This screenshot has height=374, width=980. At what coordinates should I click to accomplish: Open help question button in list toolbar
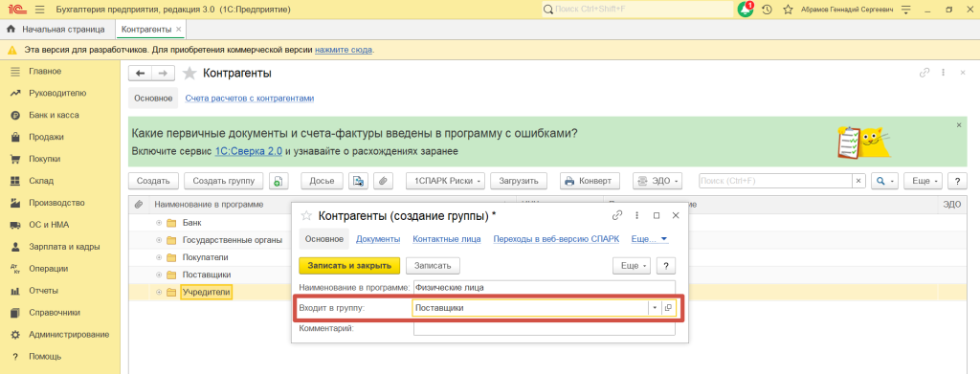coord(957,181)
